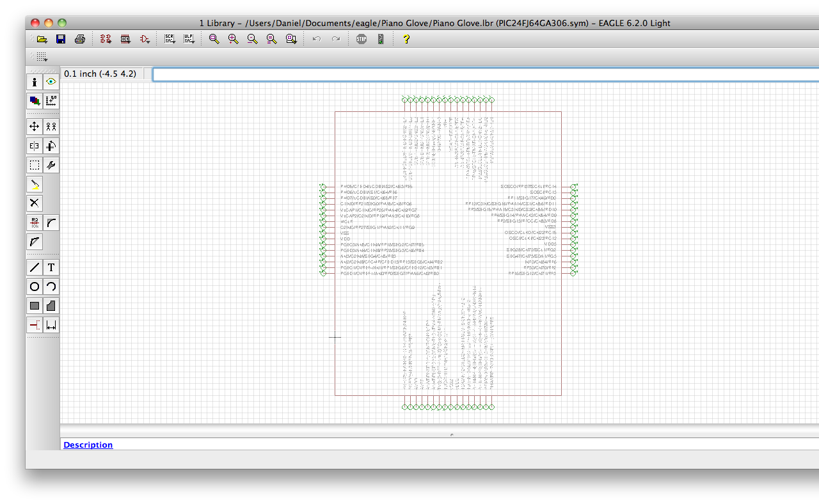Image resolution: width=819 pixels, height=504 pixels.
Task: Select the Mirror tool
Action: [35, 146]
